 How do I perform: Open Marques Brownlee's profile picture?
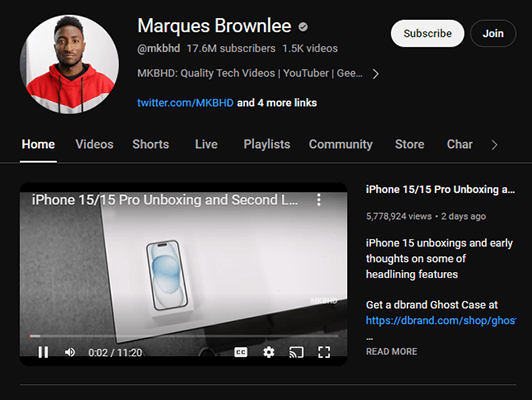70,64
